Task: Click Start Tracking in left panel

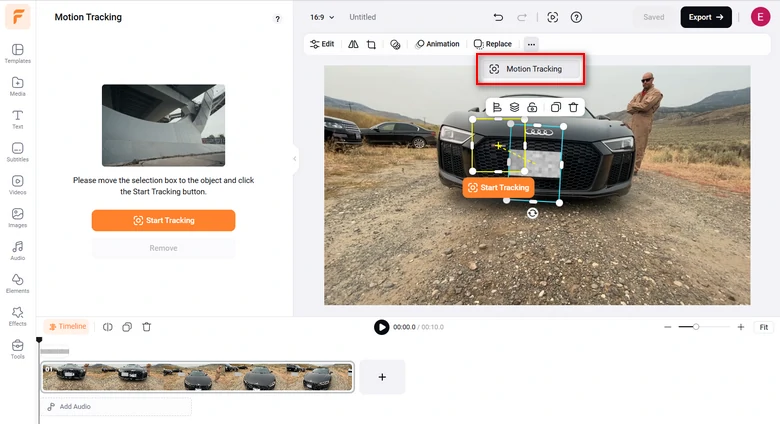Action: pos(163,220)
